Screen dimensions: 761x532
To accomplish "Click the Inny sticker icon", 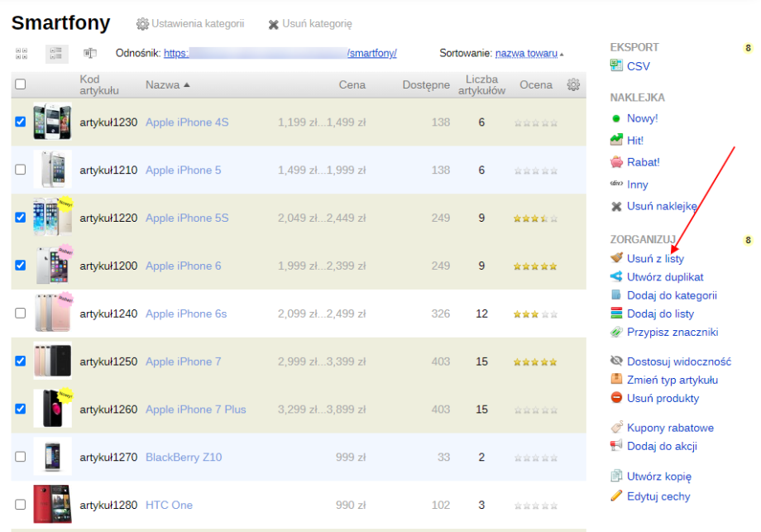I will [x=616, y=184].
